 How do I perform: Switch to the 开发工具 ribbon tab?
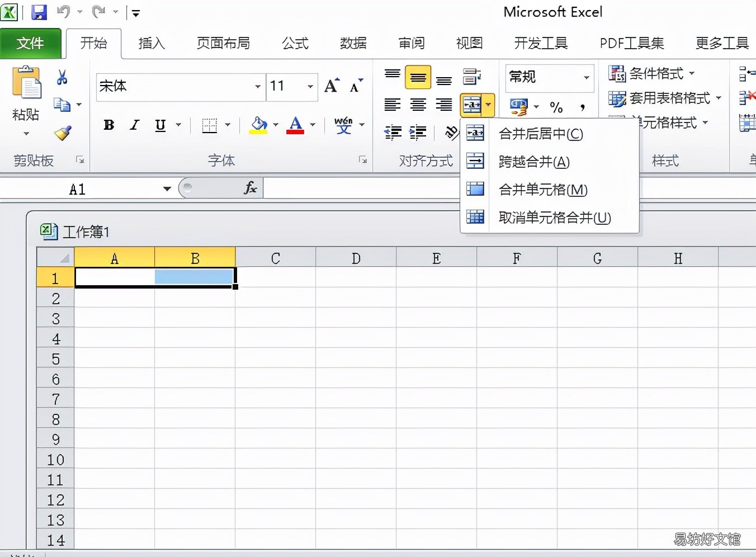541,43
